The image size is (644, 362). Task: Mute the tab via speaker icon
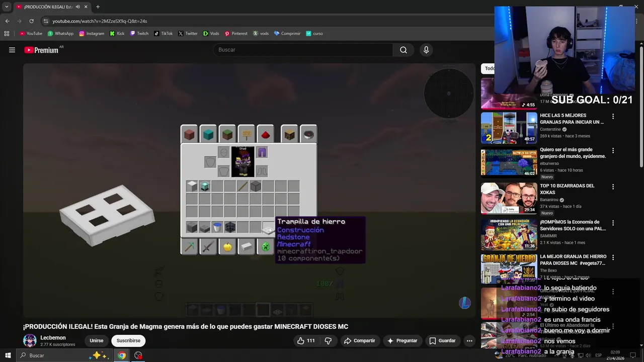point(77,7)
